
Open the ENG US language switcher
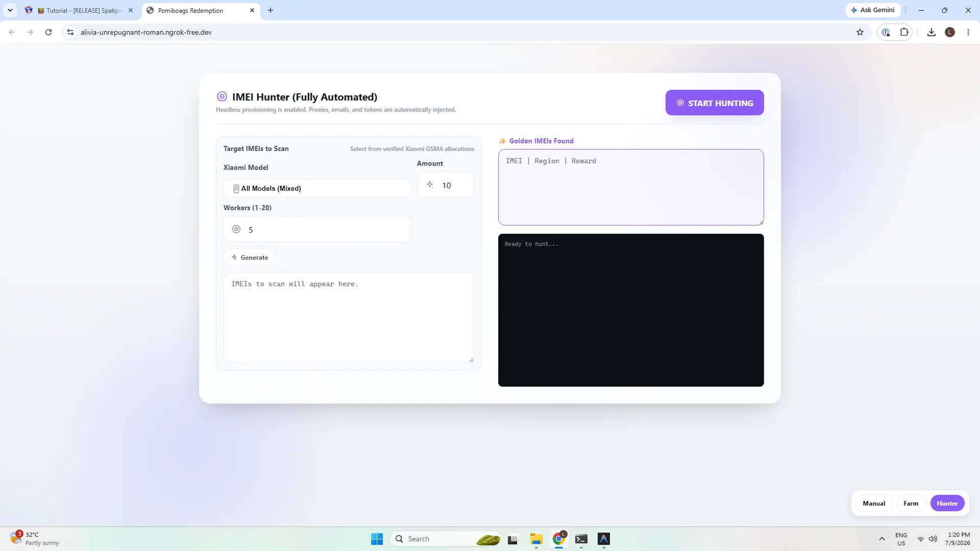pyautogui.click(x=901, y=539)
